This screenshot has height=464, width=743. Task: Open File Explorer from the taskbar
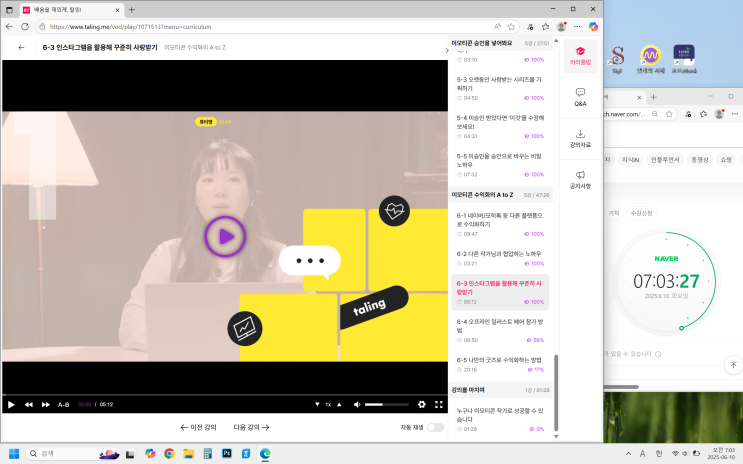point(189,454)
